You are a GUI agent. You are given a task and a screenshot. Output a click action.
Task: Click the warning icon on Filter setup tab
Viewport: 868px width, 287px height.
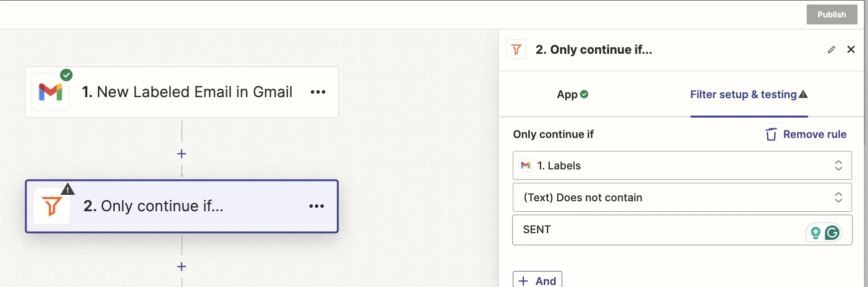(803, 94)
